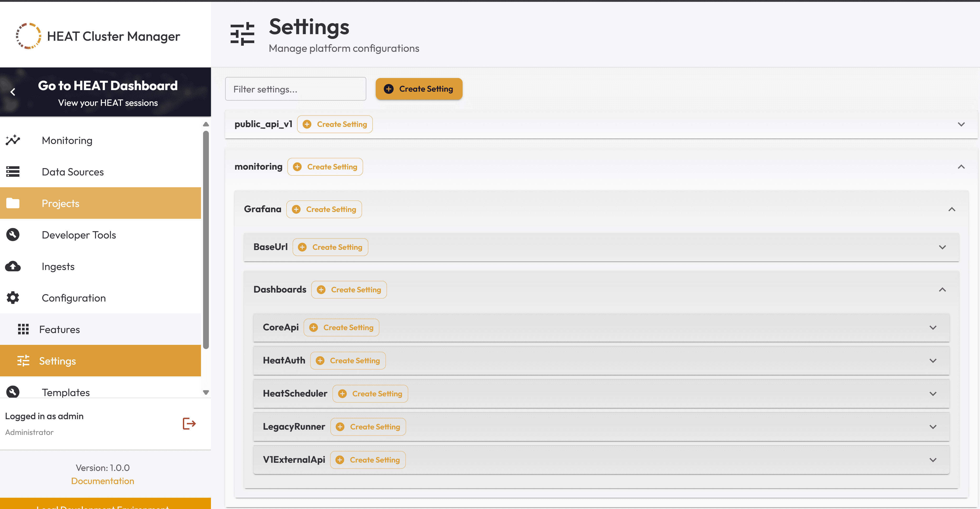Select the Monitoring icon in the sidebar
This screenshot has width=980, height=509.
[x=13, y=140]
